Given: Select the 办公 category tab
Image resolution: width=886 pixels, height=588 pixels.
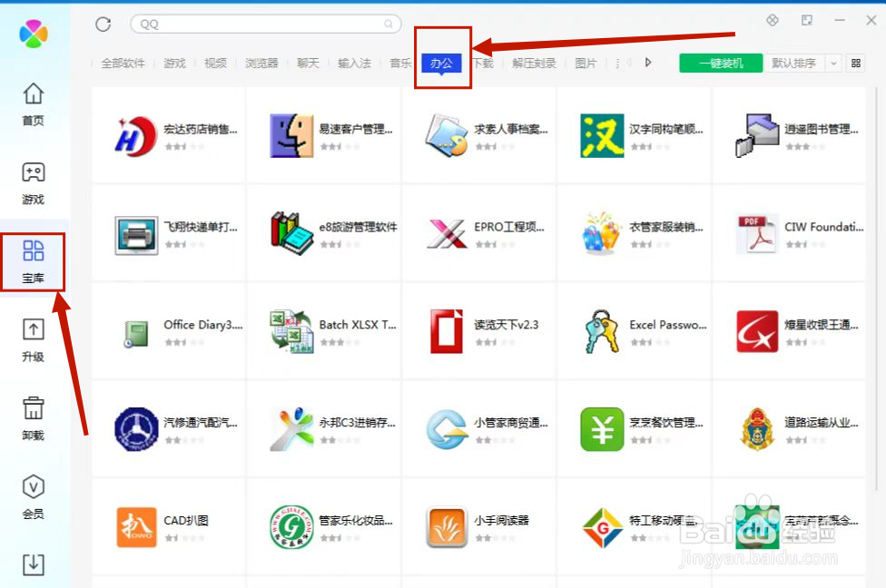Looking at the screenshot, I should click(x=441, y=64).
